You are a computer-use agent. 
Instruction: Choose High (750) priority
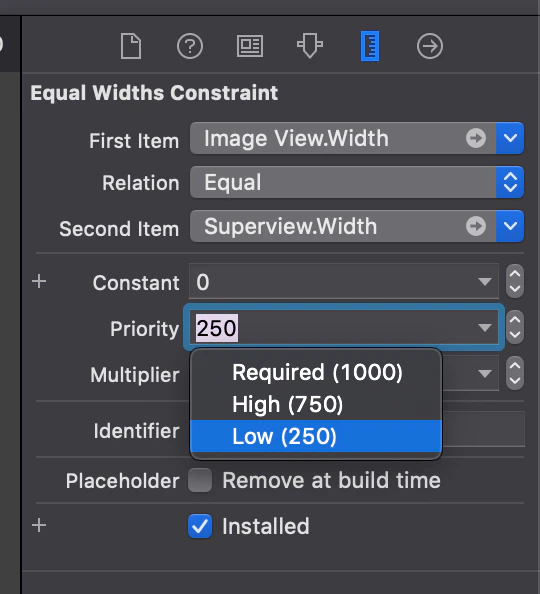[x=316, y=404]
